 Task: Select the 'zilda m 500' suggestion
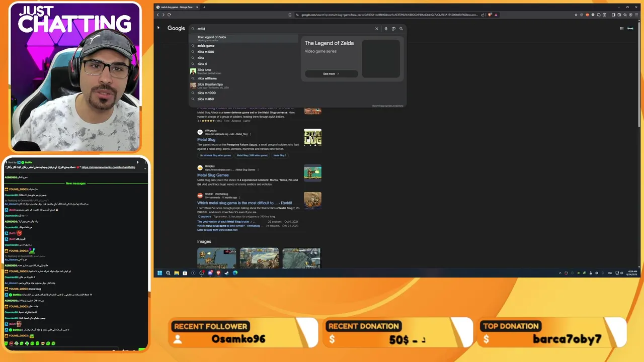(244, 52)
